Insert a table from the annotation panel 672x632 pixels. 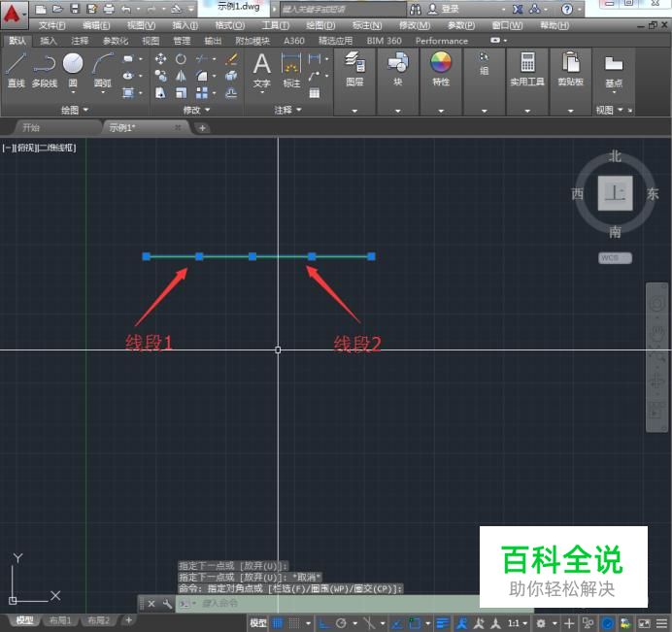point(315,93)
